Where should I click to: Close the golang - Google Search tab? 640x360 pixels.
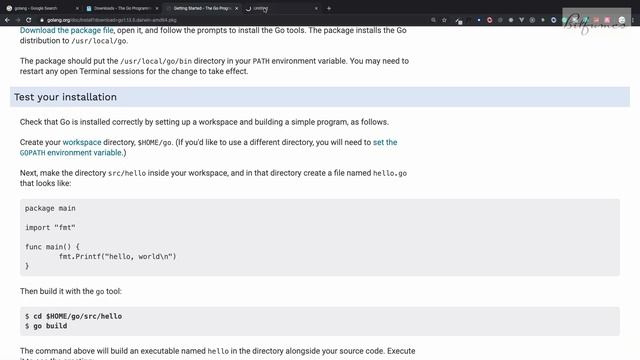tap(77, 8)
